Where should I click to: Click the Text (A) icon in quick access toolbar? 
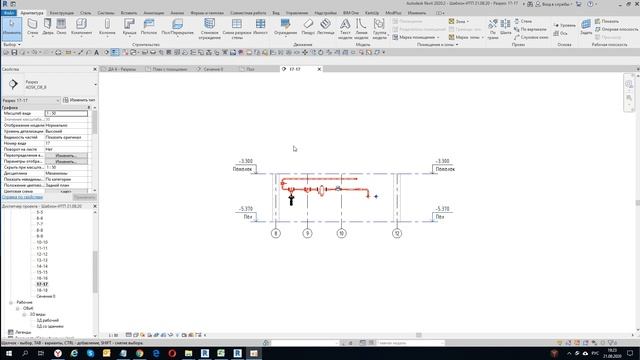[97, 53]
